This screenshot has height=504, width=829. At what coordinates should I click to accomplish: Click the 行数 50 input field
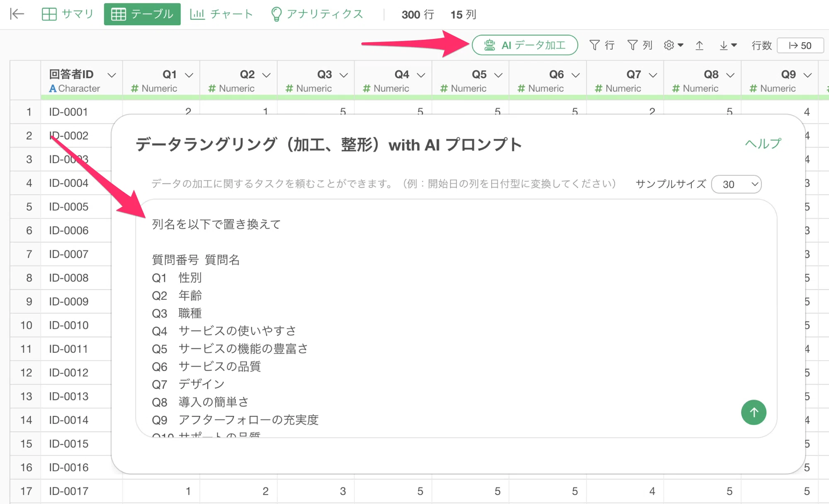click(x=800, y=46)
